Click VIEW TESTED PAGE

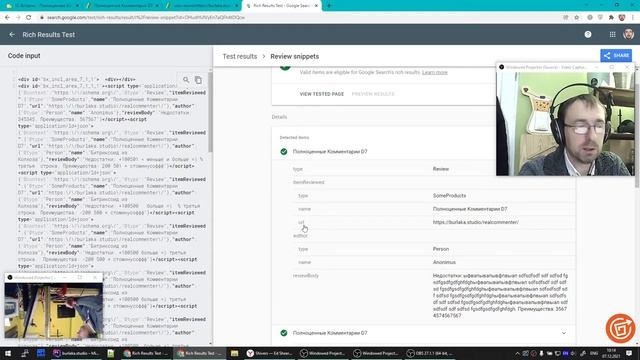click(322, 94)
